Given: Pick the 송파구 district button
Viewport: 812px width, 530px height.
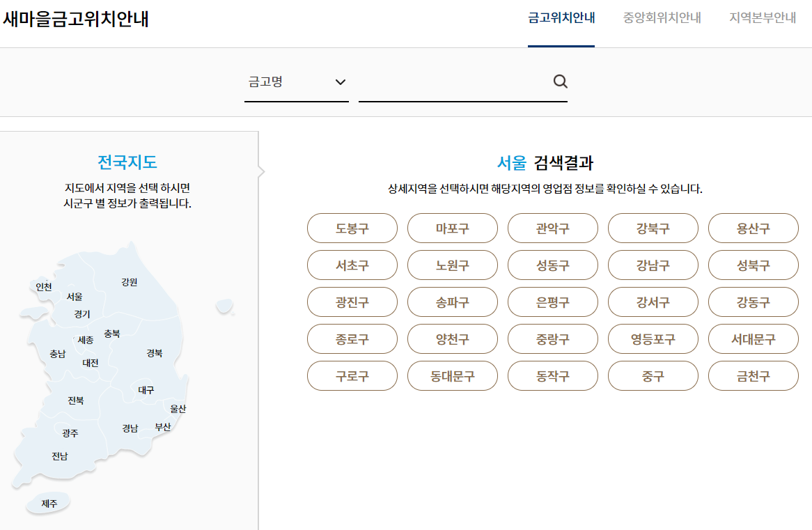Looking at the screenshot, I should [453, 302].
